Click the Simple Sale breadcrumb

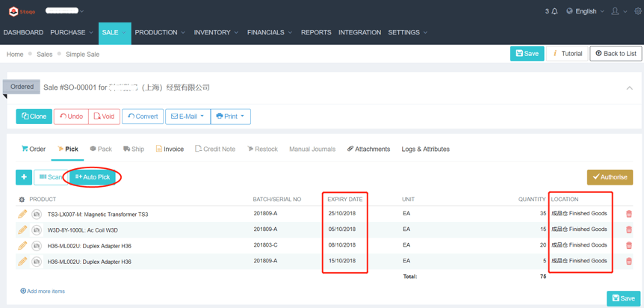[x=82, y=55]
